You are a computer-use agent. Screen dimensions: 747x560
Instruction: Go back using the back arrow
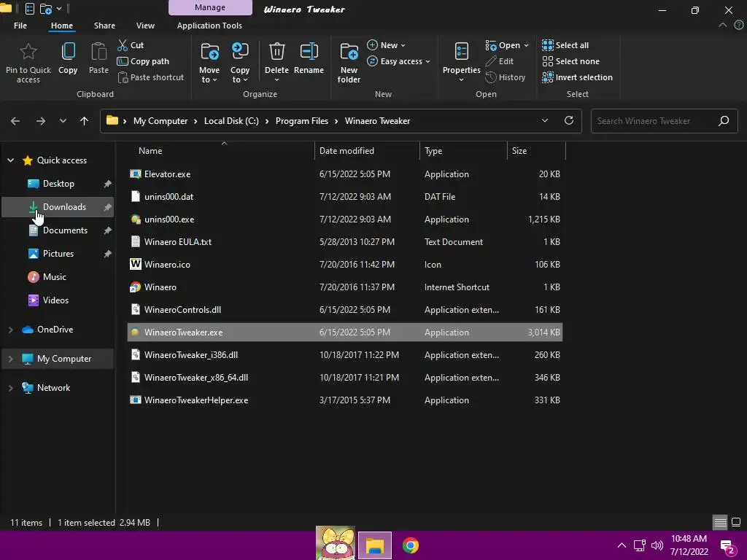click(x=15, y=121)
